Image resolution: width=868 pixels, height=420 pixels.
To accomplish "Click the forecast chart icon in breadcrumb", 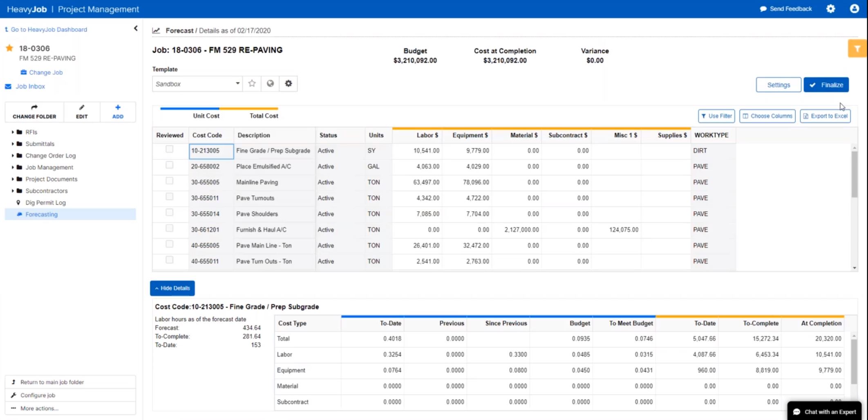I will click(156, 31).
